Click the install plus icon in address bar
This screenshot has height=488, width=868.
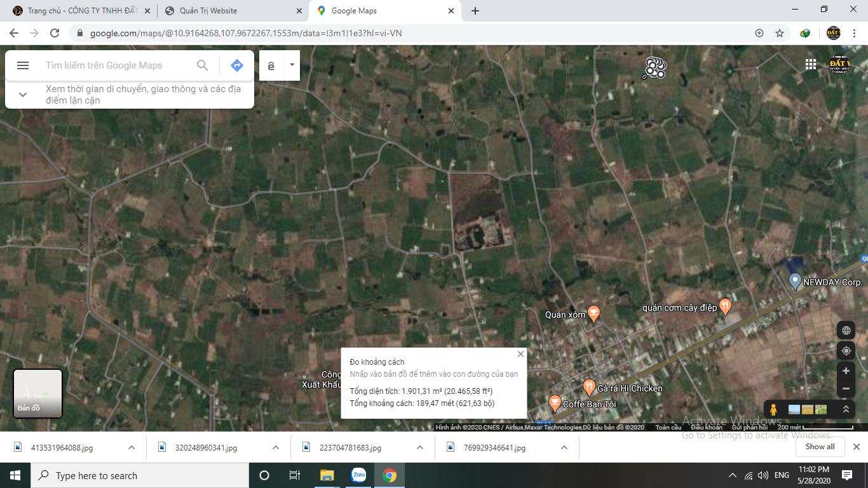759,33
